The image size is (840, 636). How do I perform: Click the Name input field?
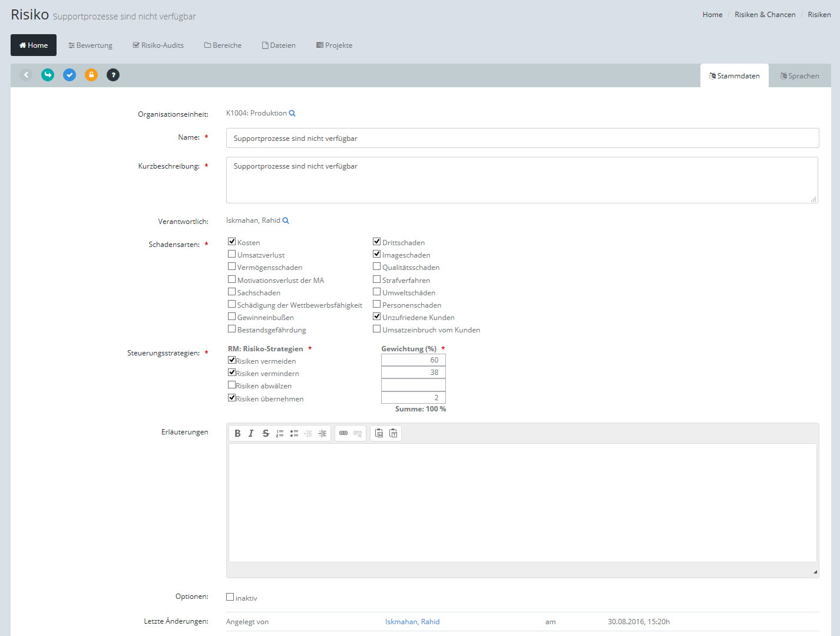522,139
